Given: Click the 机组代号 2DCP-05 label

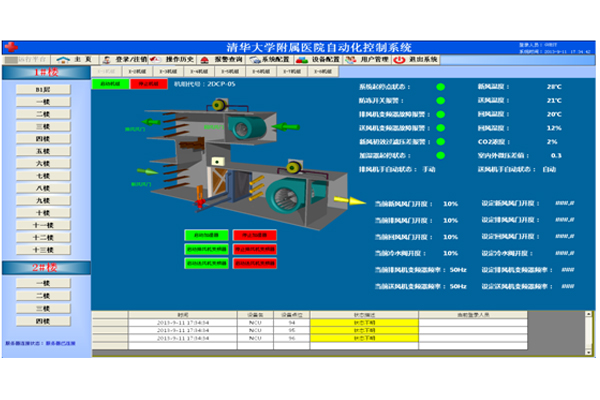Looking at the screenshot, I should pos(205,84).
